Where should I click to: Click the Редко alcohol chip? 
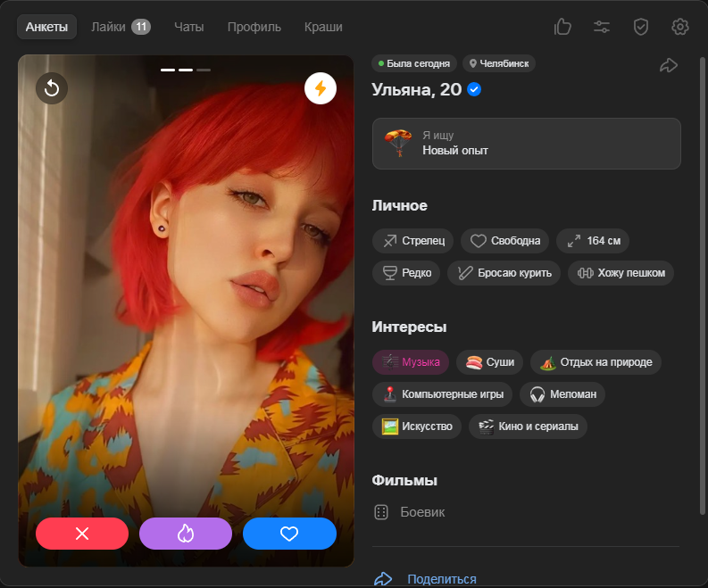(x=406, y=272)
